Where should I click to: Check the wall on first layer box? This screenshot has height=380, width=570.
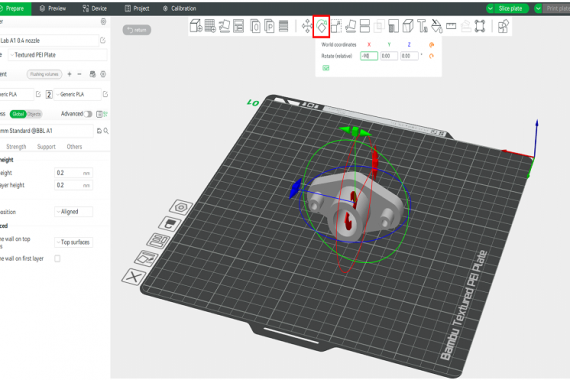(x=57, y=259)
